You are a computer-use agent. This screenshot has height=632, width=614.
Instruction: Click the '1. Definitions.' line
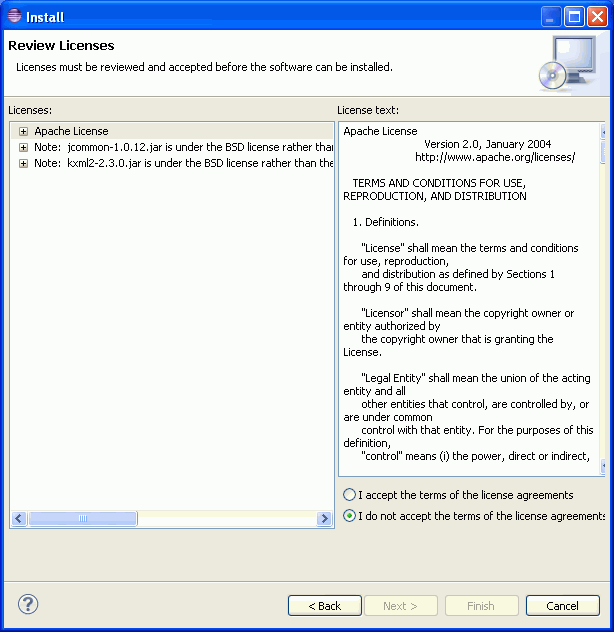(385, 222)
